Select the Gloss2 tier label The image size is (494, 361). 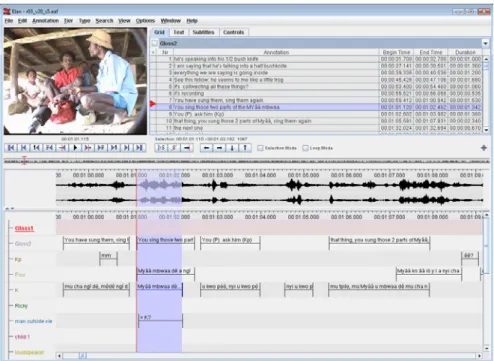coord(23,244)
